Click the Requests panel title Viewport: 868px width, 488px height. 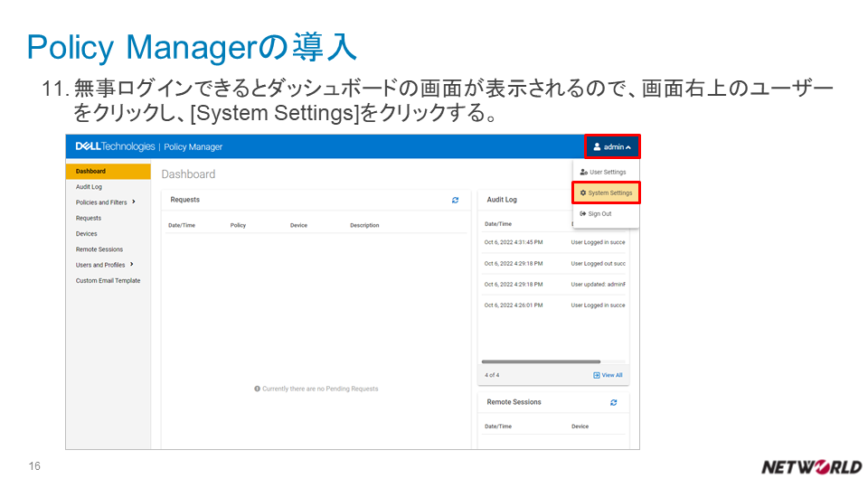(184, 200)
